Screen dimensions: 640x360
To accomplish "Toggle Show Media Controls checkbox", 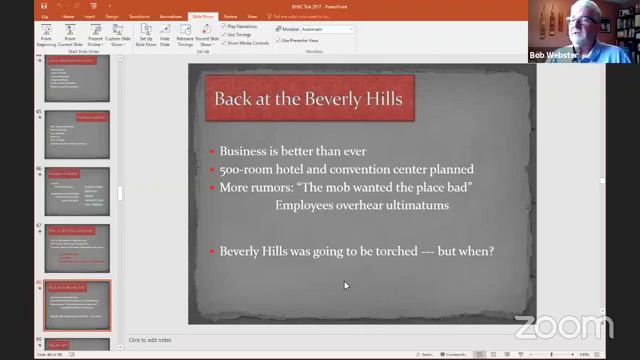I will 224,43.
